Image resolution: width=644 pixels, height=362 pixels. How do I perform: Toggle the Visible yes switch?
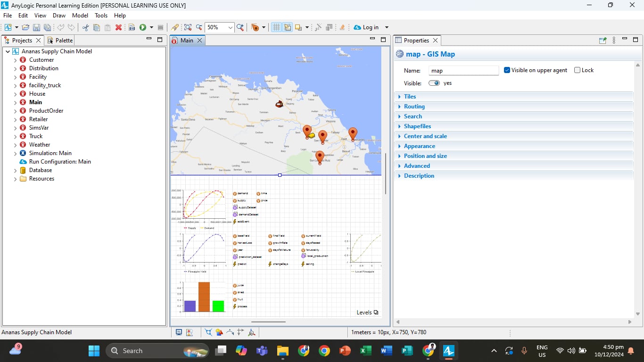pyautogui.click(x=434, y=83)
